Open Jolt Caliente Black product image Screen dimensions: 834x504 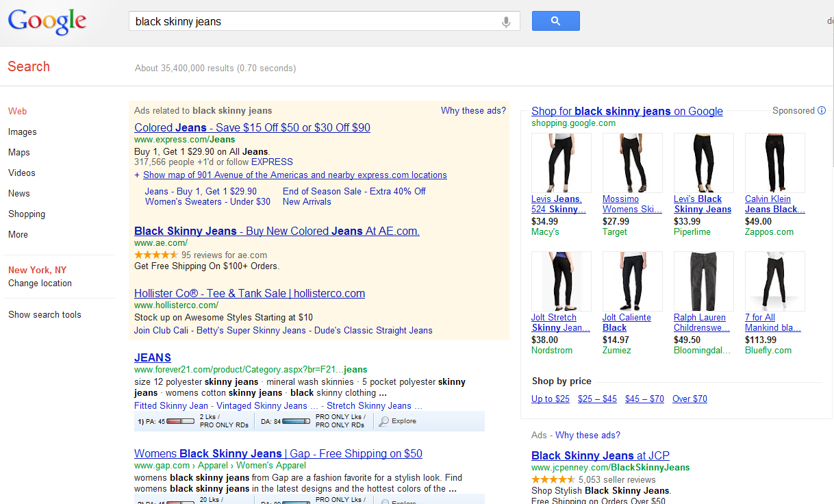coord(633,281)
